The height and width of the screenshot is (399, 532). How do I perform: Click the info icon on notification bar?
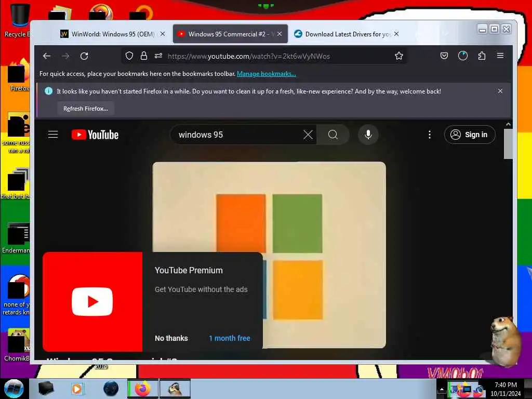pyautogui.click(x=48, y=91)
